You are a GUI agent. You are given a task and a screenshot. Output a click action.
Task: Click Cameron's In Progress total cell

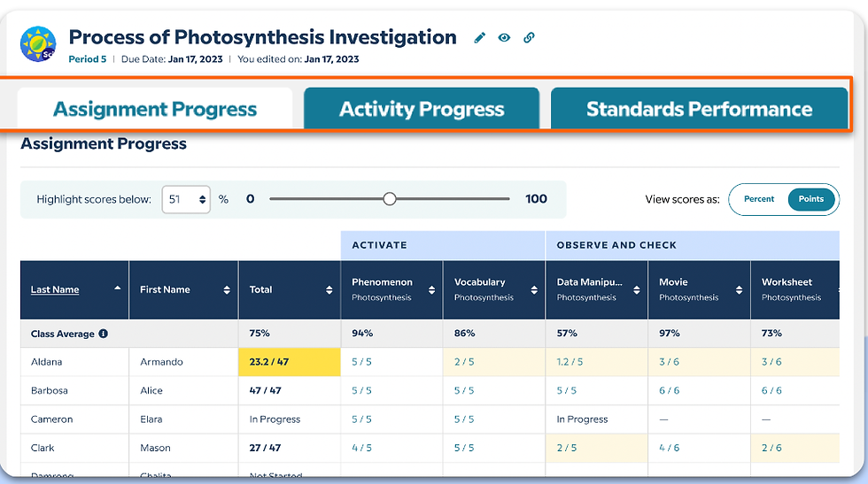[x=275, y=419]
